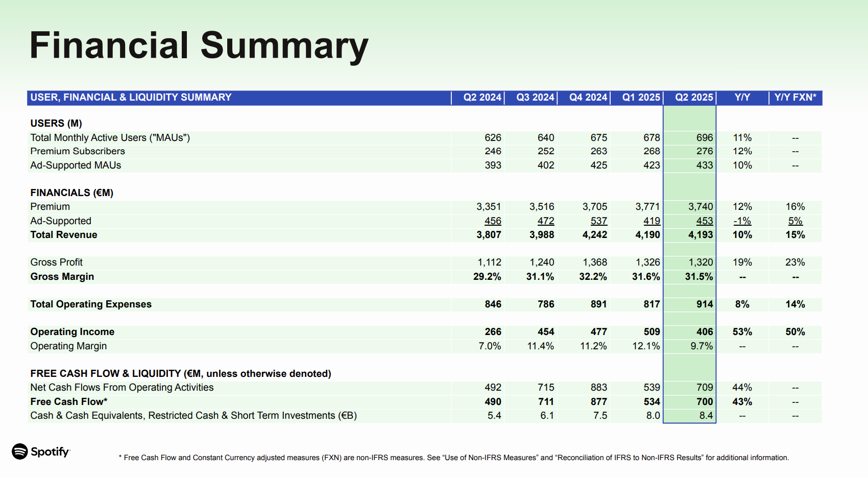Select the Q2 2024 column header
The width and height of the screenshot is (868, 478).
click(x=481, y=98)
